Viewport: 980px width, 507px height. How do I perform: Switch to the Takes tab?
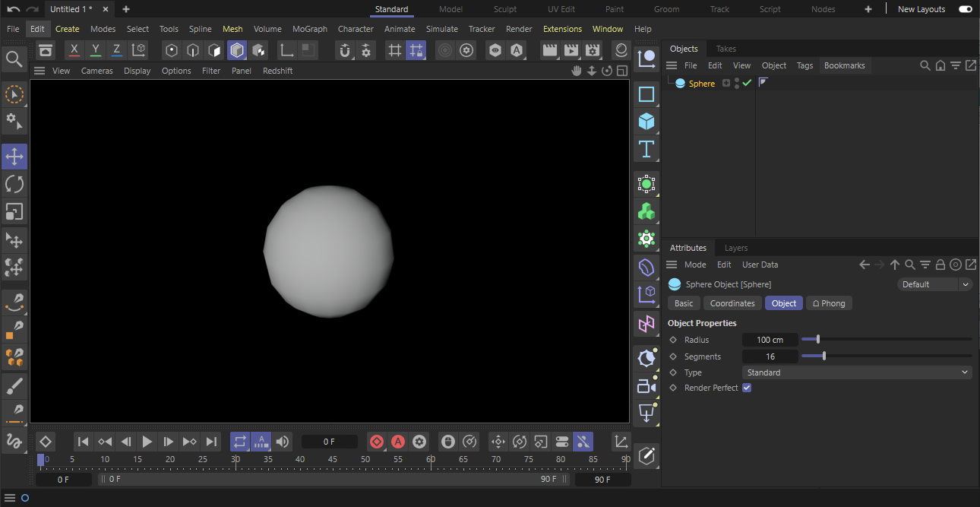coord(726,49)
